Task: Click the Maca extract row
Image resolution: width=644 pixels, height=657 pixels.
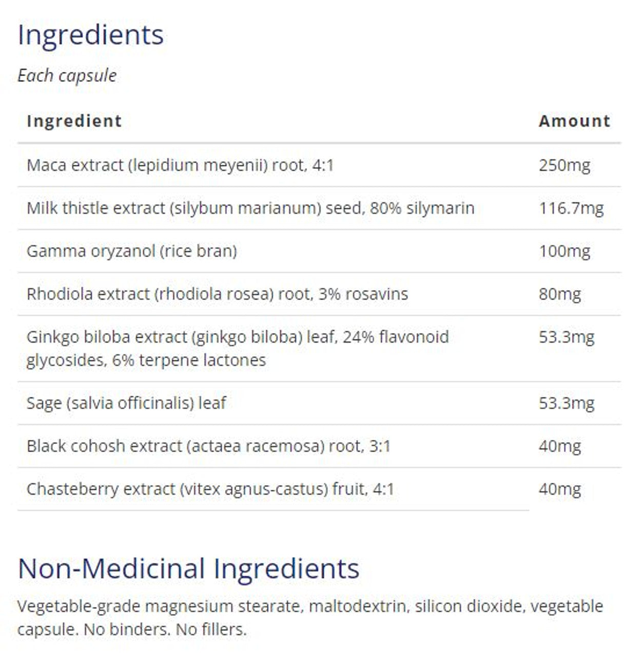Action: pyautogui.click(x=180, y=165)
